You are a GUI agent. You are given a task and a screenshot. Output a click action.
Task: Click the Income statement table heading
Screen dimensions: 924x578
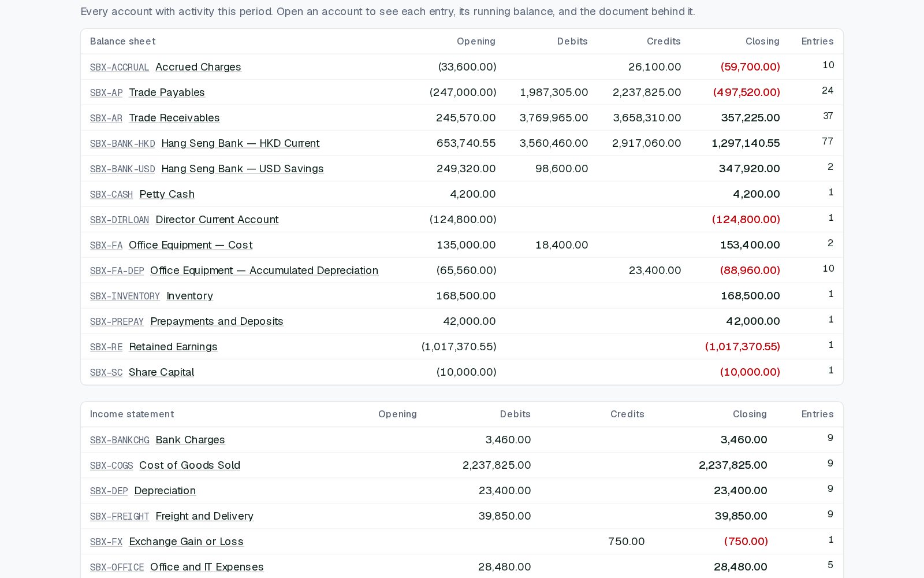pyautogui.click(x=132, y=414)
